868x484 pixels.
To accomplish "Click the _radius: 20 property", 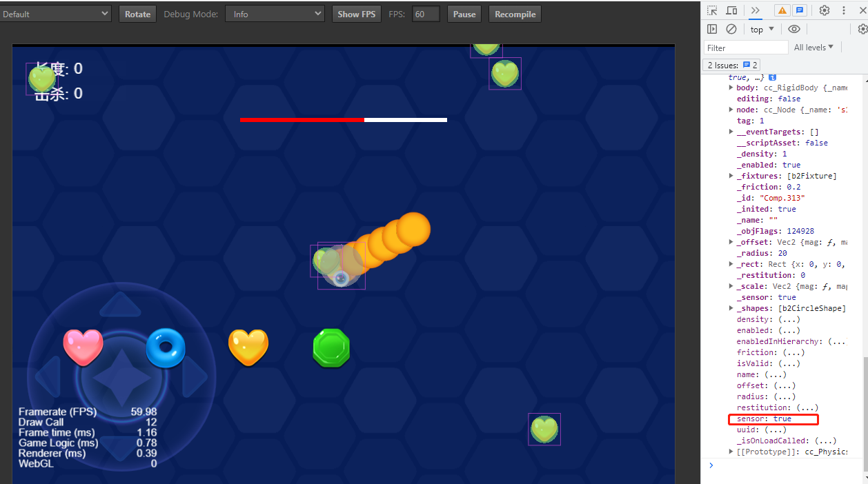I will [762, 253].
